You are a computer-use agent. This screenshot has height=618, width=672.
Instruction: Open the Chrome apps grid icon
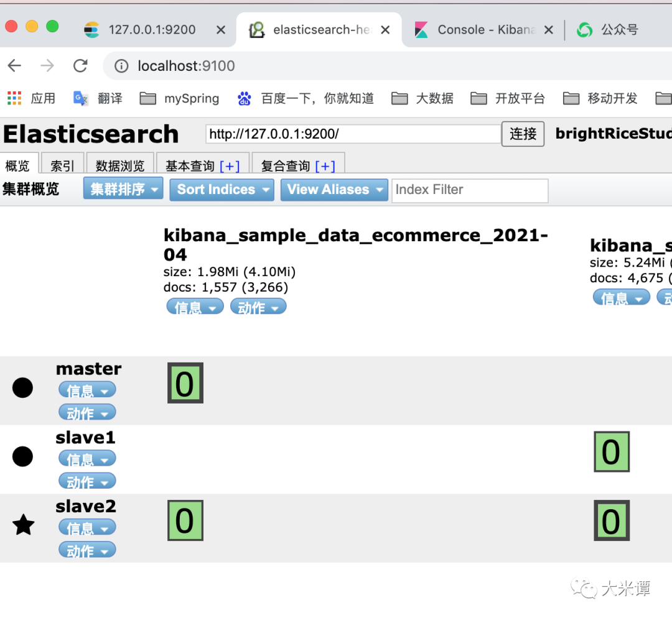pos(14,98)
